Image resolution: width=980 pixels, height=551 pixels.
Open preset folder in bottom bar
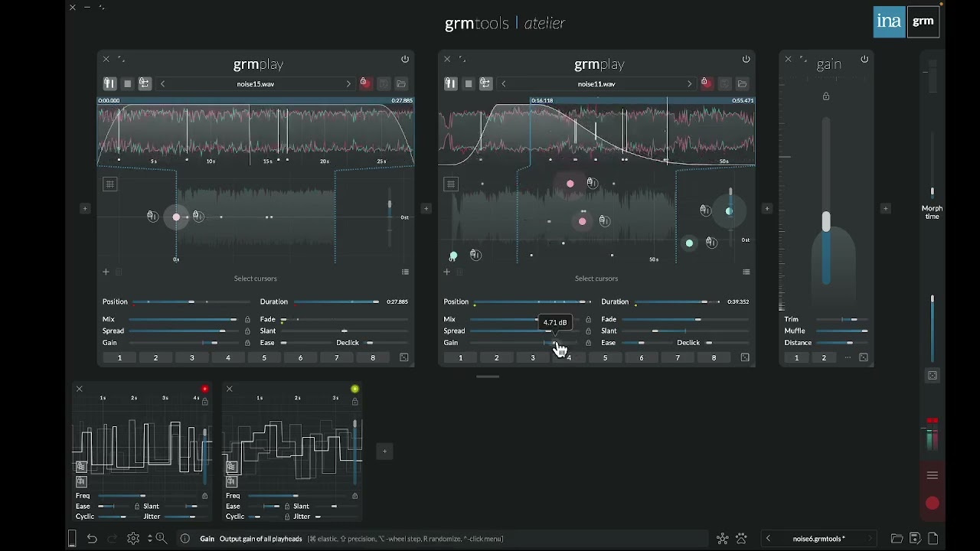(897, 539)
